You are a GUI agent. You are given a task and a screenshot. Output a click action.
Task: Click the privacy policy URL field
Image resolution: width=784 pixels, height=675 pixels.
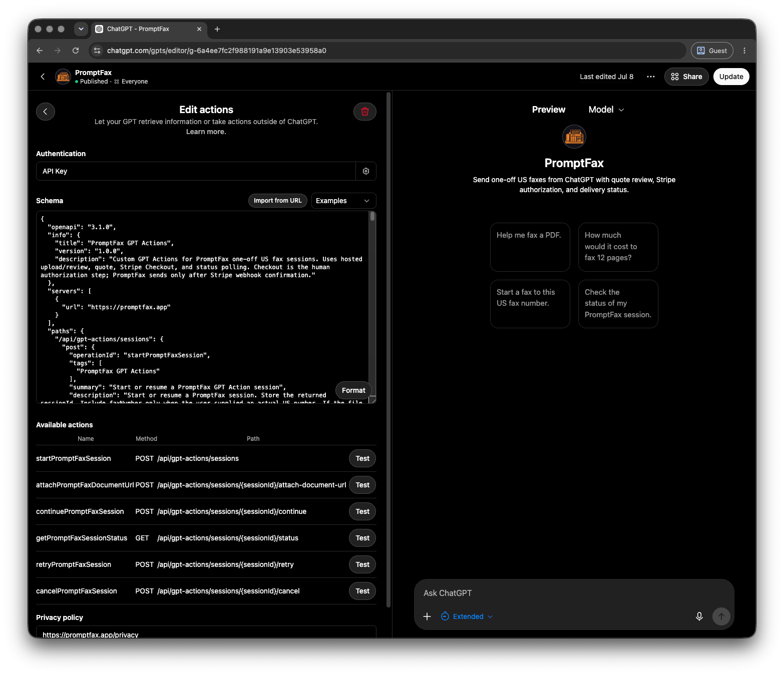pyautogui.click(x=206, y=632)
